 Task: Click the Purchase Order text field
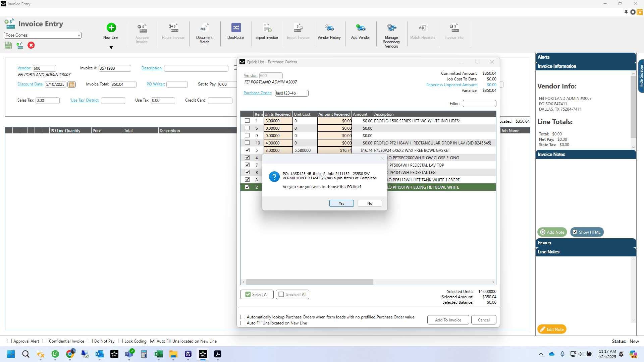292,93
